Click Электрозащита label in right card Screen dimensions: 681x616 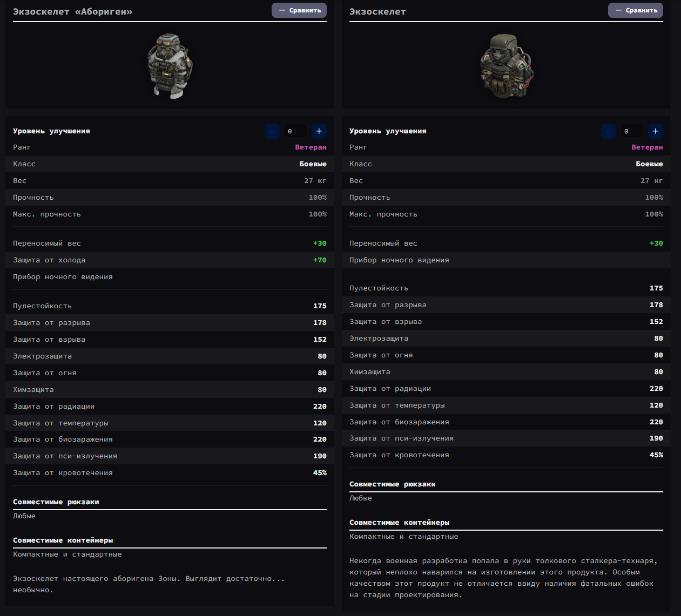click(x=379, y=339)
